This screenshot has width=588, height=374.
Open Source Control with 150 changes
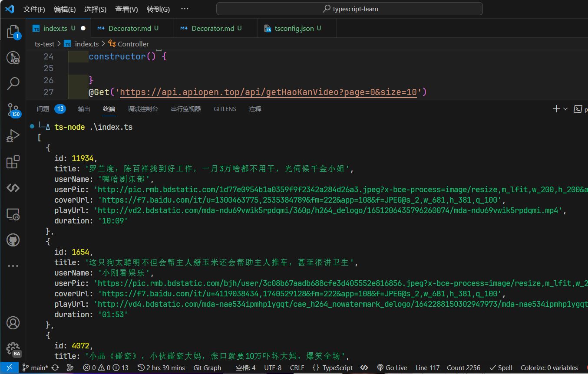pyautogui.click(x=13, y=110)
